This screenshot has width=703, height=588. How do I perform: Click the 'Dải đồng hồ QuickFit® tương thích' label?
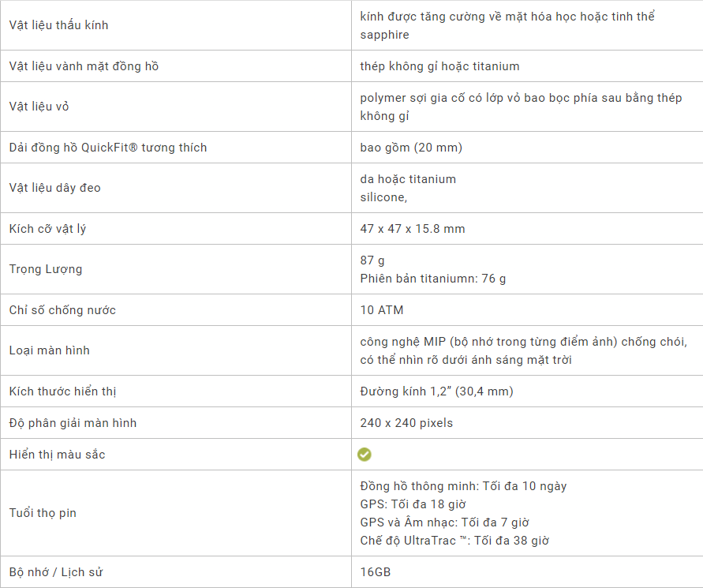point(108,148)
